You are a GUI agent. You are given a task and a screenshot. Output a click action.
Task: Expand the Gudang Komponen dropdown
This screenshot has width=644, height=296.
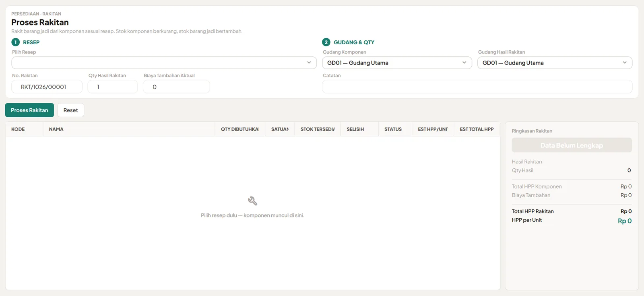click(x=397, y=63)
